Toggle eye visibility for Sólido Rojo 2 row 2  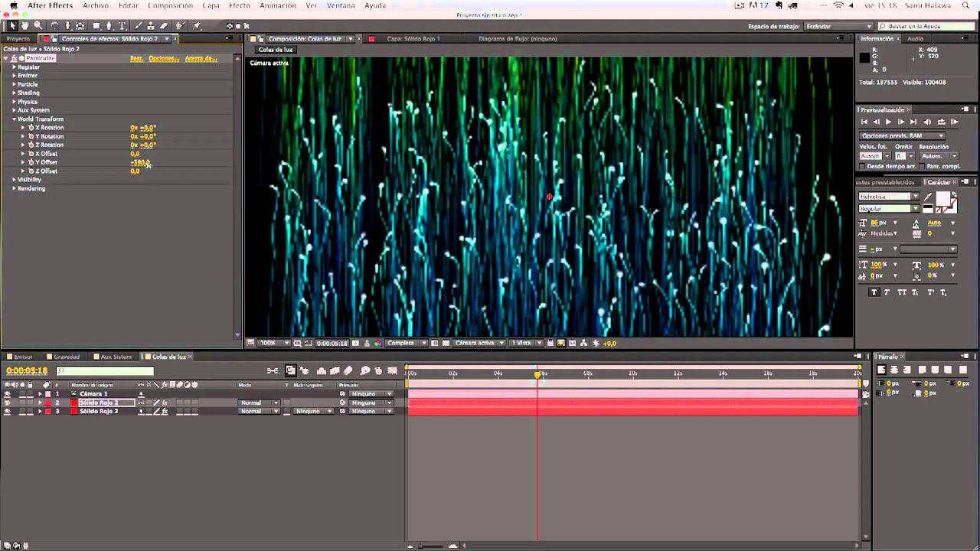7,403
